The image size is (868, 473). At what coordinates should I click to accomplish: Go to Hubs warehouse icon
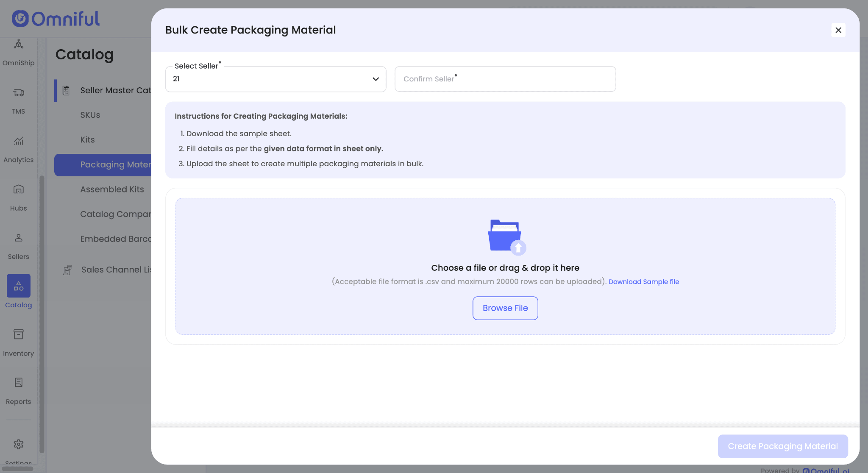tap(18, 189)
